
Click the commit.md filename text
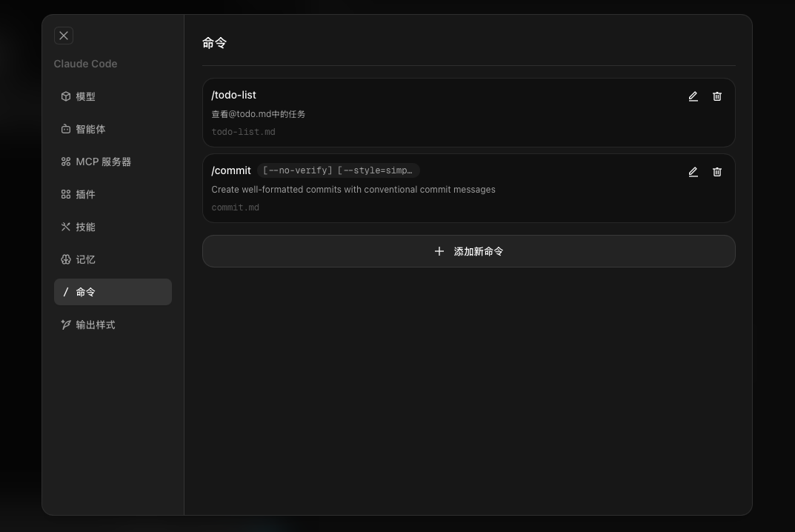click(235, 207)
